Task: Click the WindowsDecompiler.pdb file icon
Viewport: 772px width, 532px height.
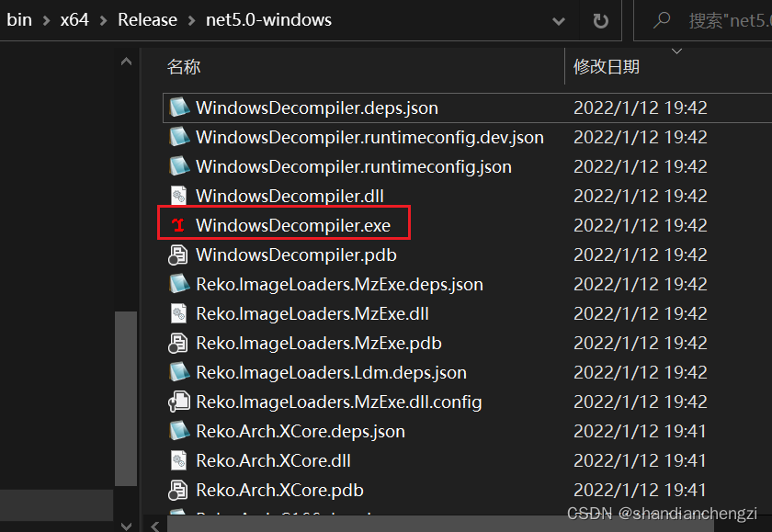Action: pos(178,255)
